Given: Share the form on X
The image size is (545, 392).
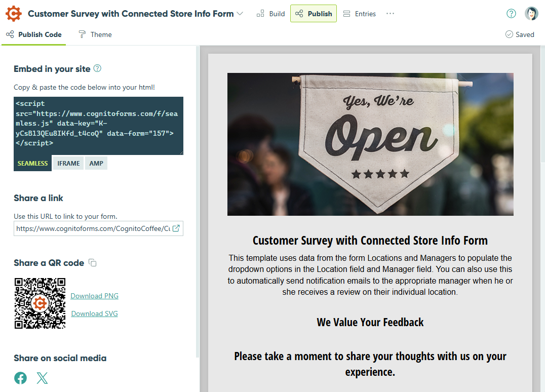Looking at the screenshot, I should (x=42, y=378).
